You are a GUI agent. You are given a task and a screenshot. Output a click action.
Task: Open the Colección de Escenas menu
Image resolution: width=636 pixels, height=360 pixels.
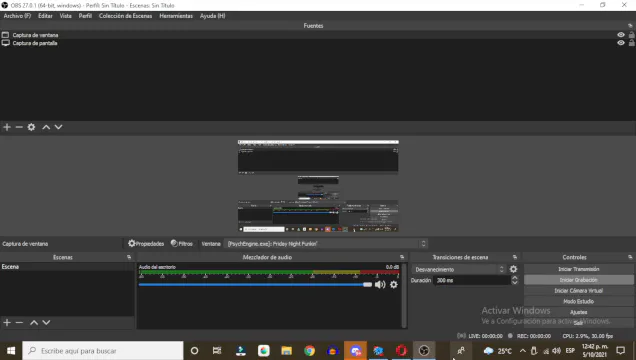point(125,16)
